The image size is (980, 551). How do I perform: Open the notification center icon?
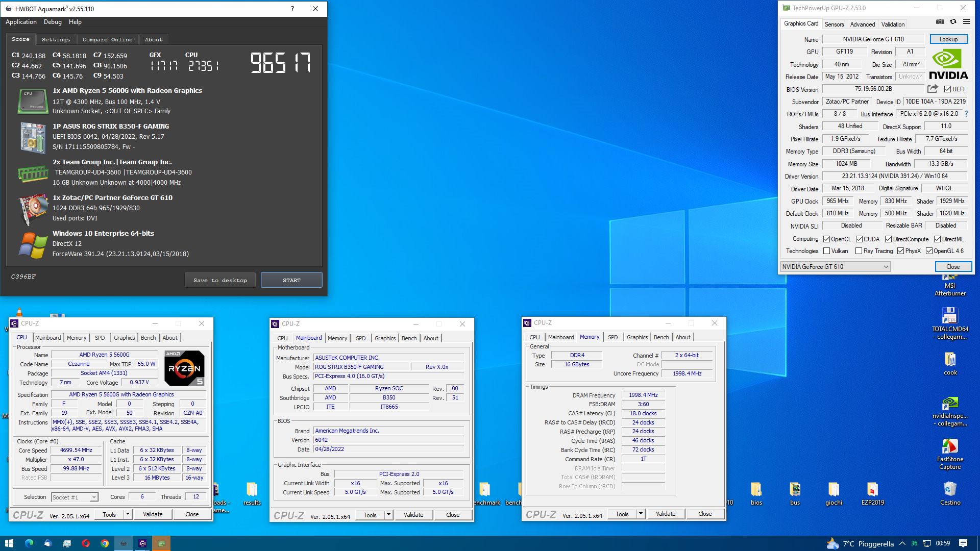(x=963, y=543)
